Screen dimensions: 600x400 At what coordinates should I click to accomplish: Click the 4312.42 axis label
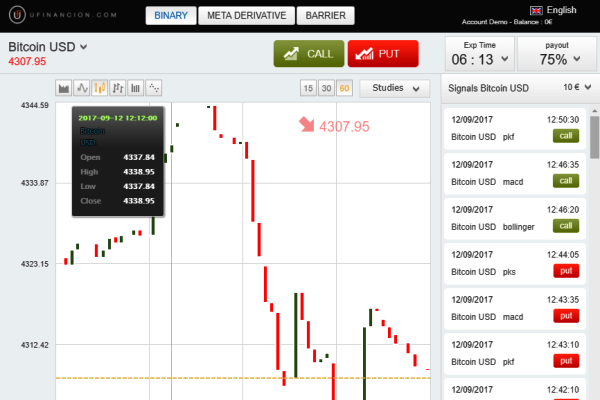tap(35, 345)
